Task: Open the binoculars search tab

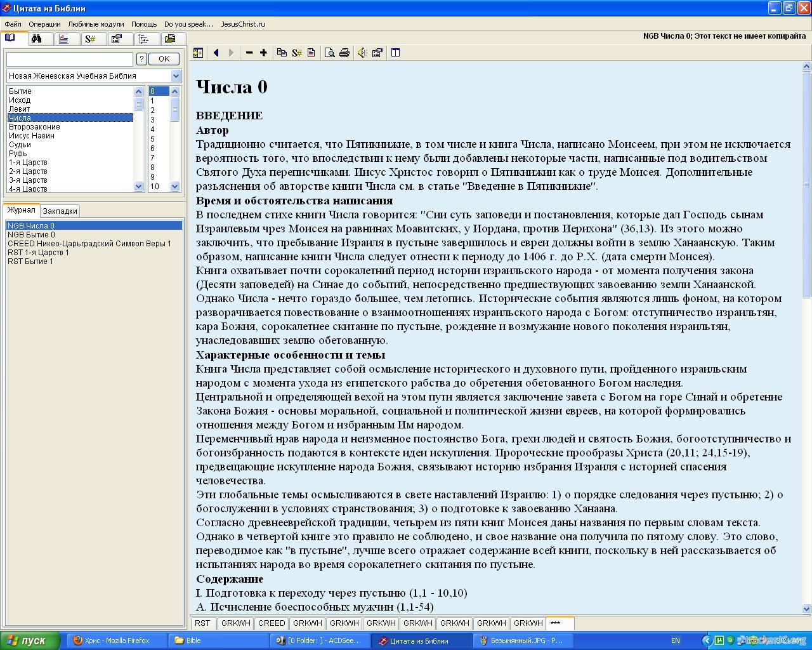Action: (x=37, y=39)
